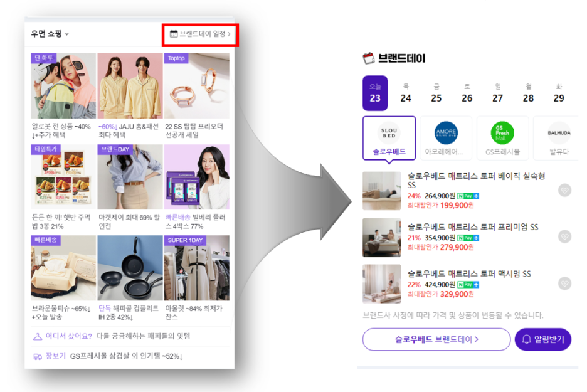The image size is (587, 392).
Task: Open the 슬로우베드 브랜드데이 button
Action: (x=436, y=339)
